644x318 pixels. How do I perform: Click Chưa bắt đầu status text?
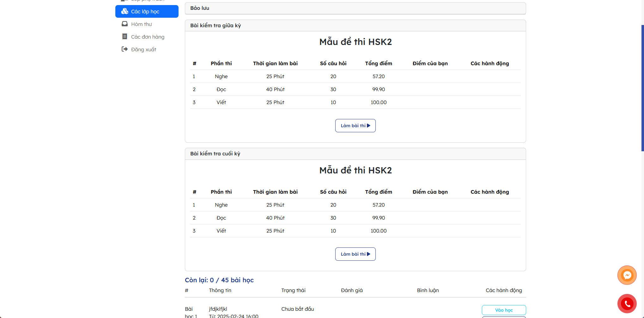(298, 309)
